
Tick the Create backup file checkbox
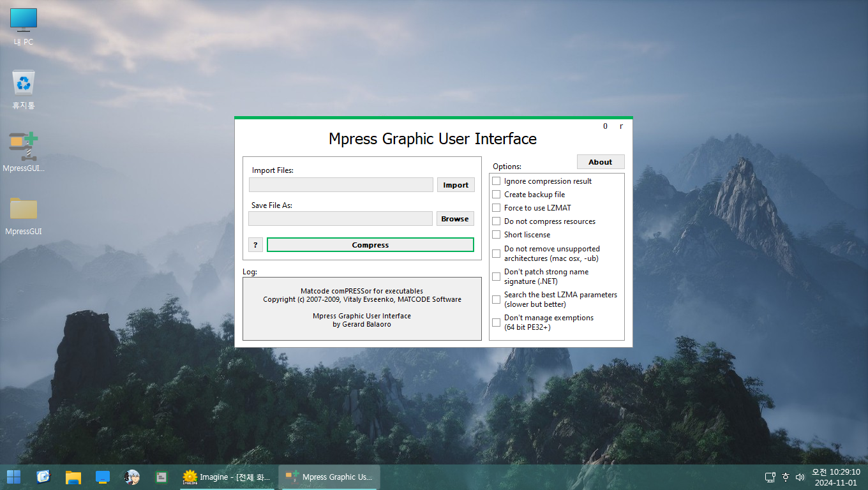[496, 195]
